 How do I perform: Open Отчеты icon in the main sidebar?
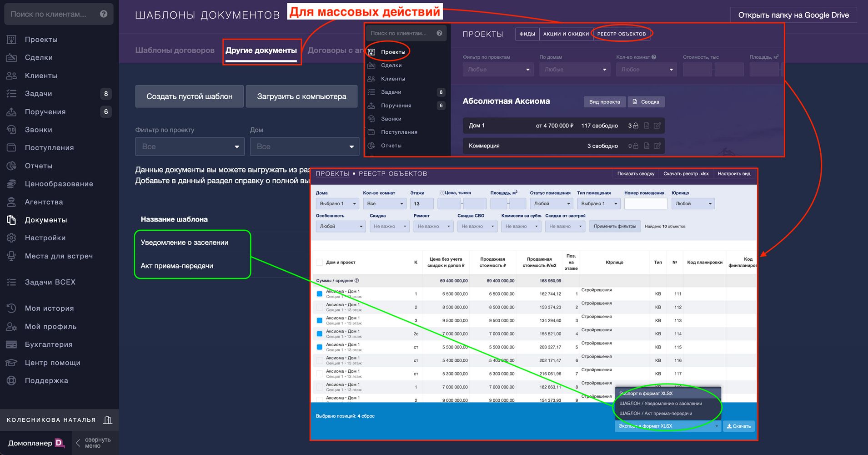point(11,166)
